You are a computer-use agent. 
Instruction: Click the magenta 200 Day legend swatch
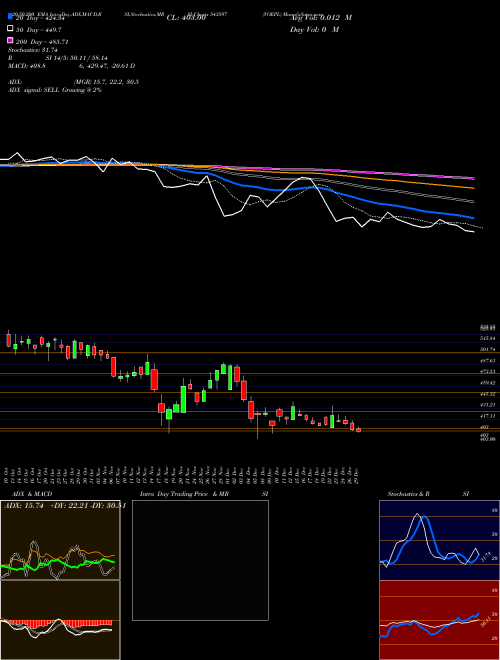point(10,41)
